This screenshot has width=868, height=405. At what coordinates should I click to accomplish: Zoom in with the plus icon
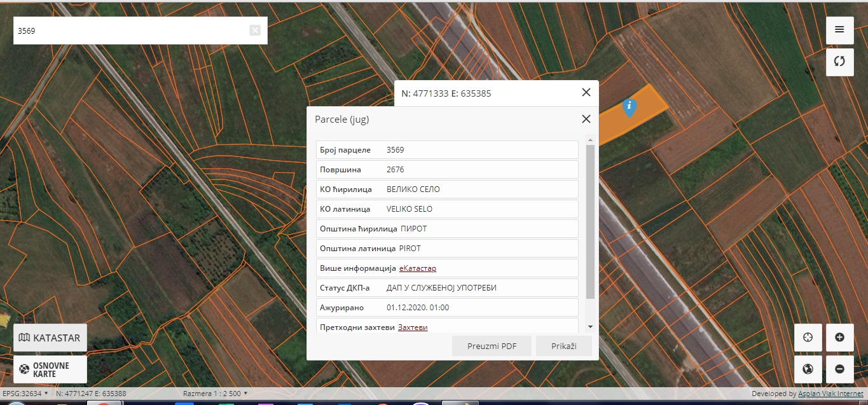tap(839, 338)
